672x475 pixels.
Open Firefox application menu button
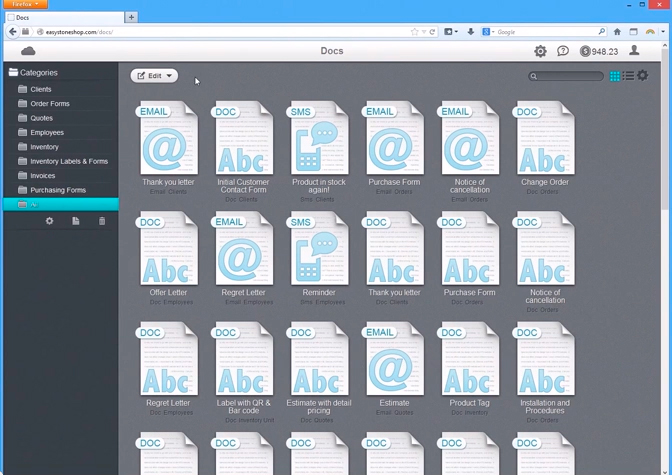point(24,5)
